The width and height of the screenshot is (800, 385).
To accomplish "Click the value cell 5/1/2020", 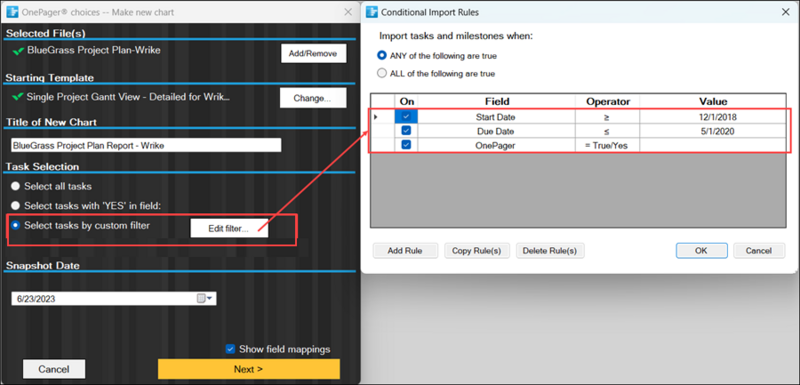I will coord(713,131).
